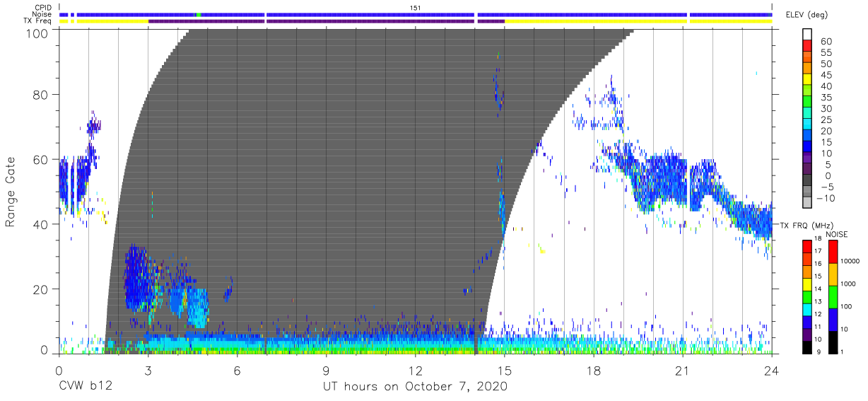This screenshot has height=401, width=868.
Task: Click the TX Freq row label at top left
Action: pos(37,21)
